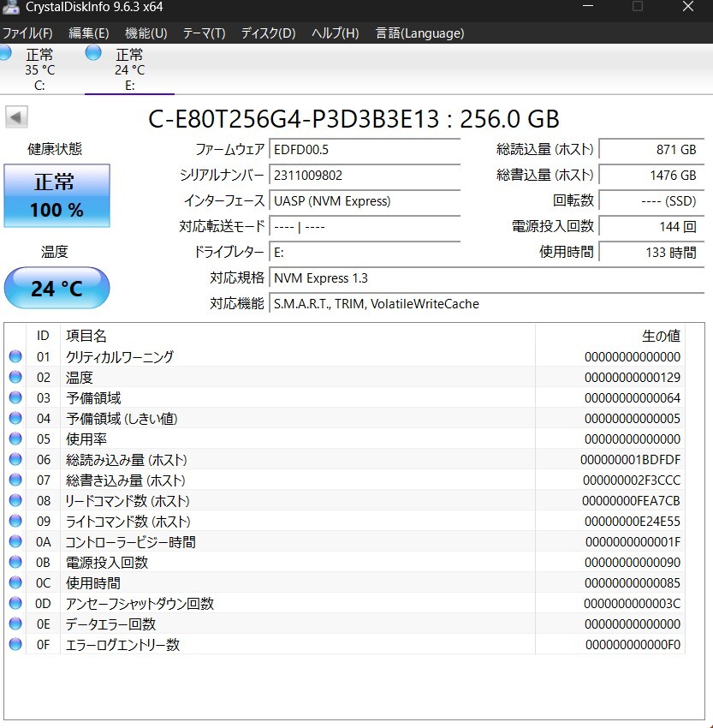Click status orb for エラーログエントリー数 row
Image resolution: width=713 pixels, height=728 pixels.
[x=15, y=645]
